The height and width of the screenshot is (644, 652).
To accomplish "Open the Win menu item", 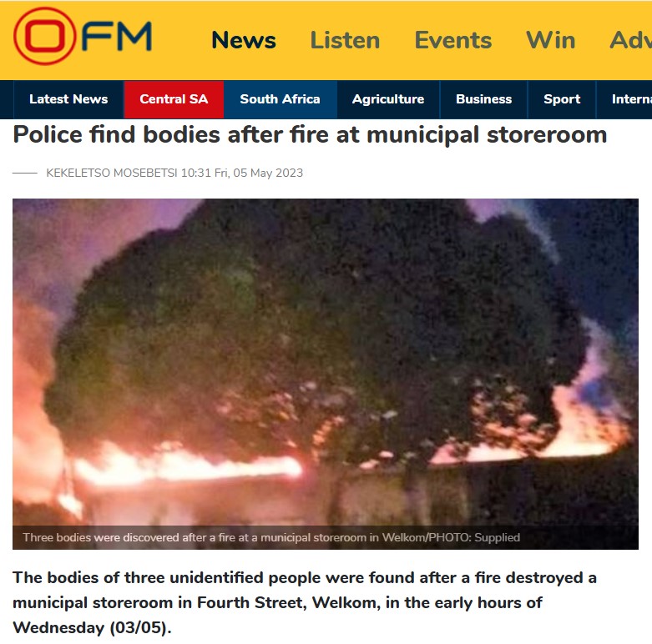I will click(x=550, y=40).
